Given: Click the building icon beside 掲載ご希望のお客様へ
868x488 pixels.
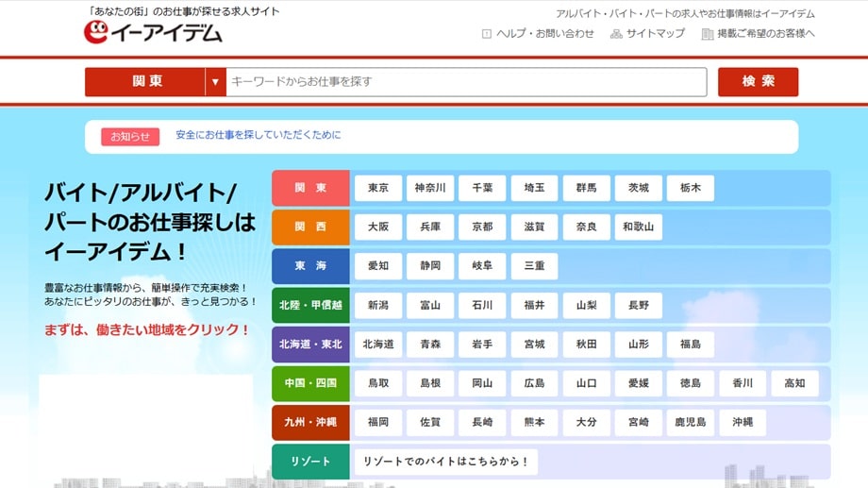Looking at the screenshot, I should [707, 34].
